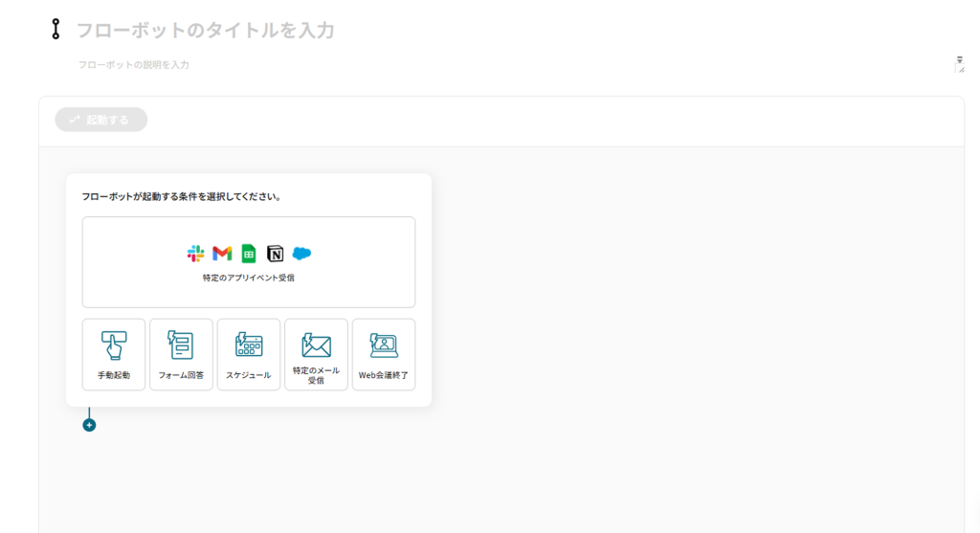
Task: Click the Web会議終了 text label
Action: (384, 375)
